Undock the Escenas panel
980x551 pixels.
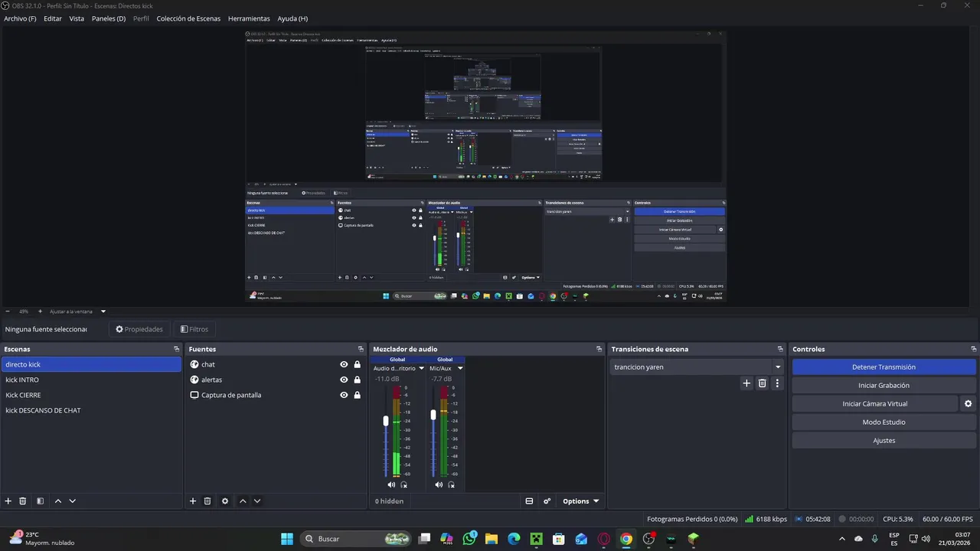click(176, 349)
